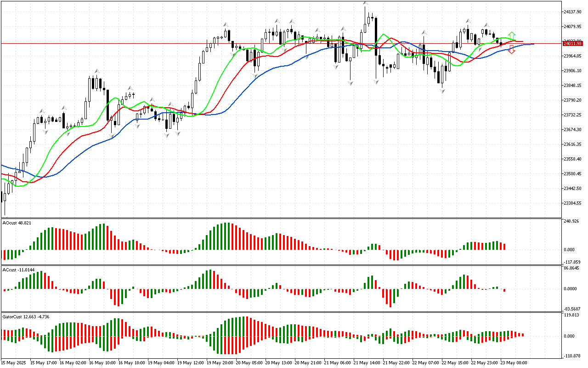
Task: Select the ACcust -11.0144 indicator label
Action: tap(18, 270)
